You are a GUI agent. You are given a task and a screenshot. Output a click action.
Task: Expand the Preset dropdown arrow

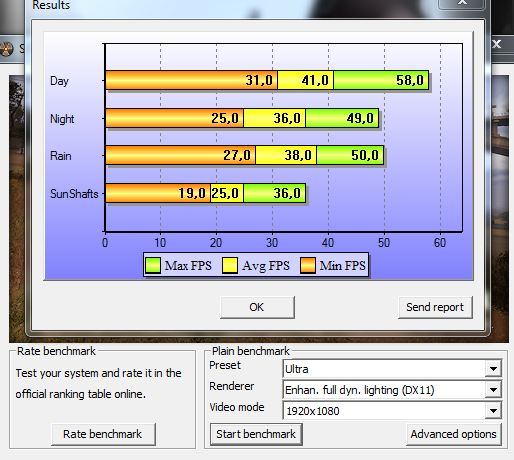coord(493,369)
